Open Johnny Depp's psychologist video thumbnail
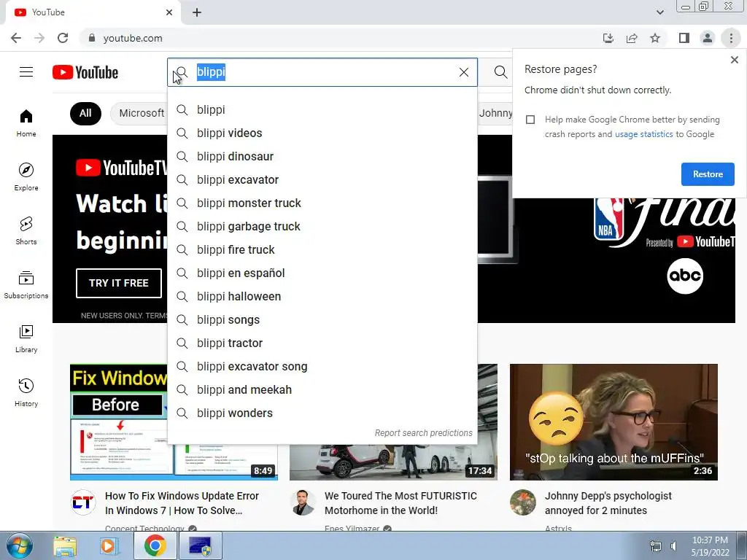 click(614, 422)
